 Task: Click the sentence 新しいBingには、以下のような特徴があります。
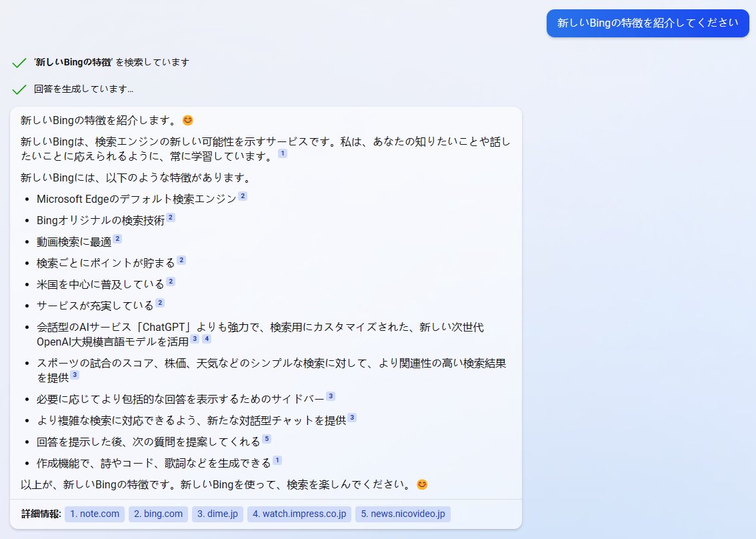[137, 177]
